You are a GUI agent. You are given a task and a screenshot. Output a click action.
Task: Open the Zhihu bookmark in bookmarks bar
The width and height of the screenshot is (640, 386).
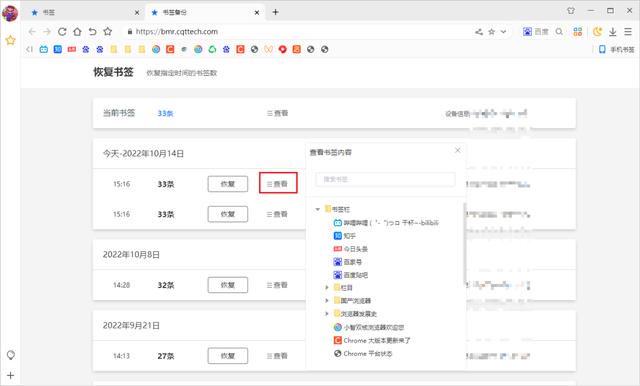point(58,49)
